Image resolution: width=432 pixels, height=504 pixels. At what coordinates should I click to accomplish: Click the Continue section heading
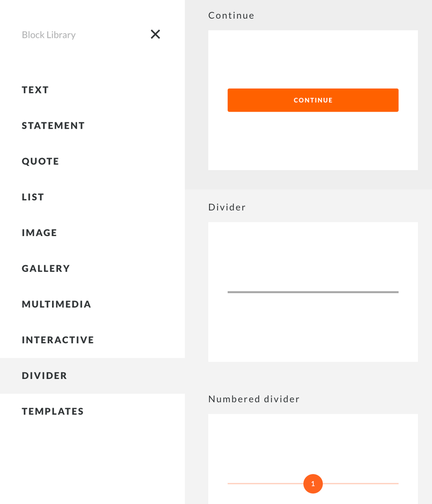[231, 16]
